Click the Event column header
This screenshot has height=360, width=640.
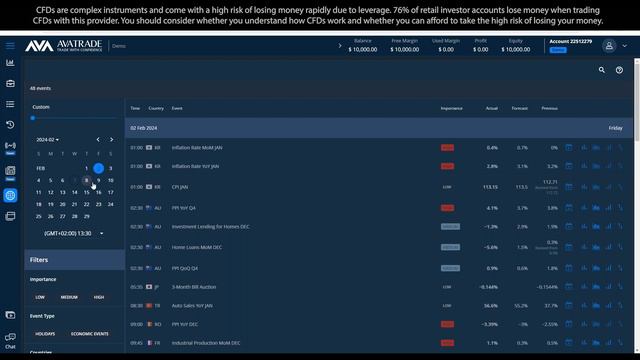[177, 108]
